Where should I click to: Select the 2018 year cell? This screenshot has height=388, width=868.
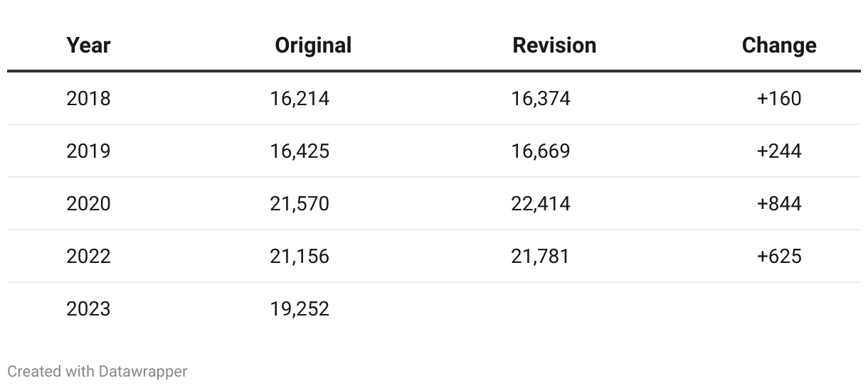click(88, 98)
